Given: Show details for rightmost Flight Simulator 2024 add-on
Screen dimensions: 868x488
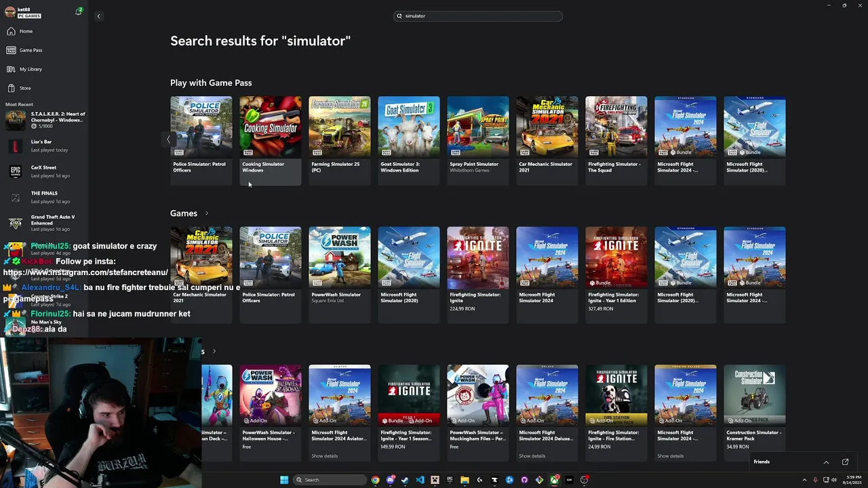Looking at the screenshot, I should pos(670,456).
